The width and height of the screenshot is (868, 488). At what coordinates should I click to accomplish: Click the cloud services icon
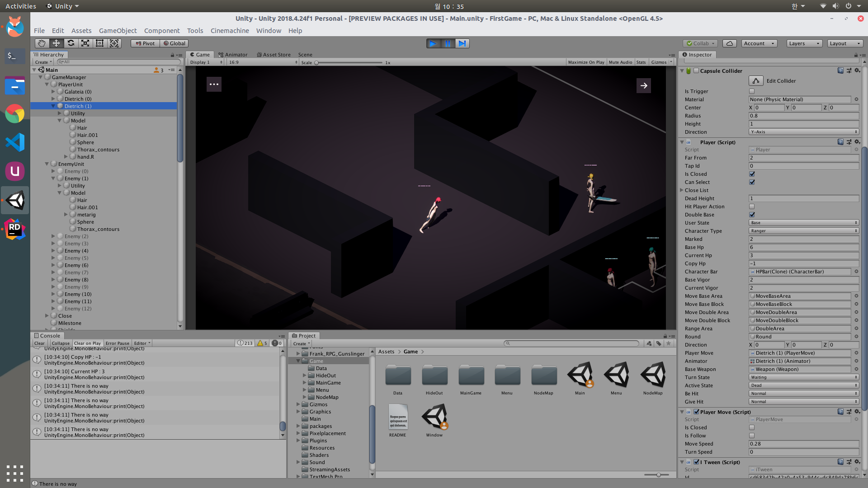click(x=729, y=43)
